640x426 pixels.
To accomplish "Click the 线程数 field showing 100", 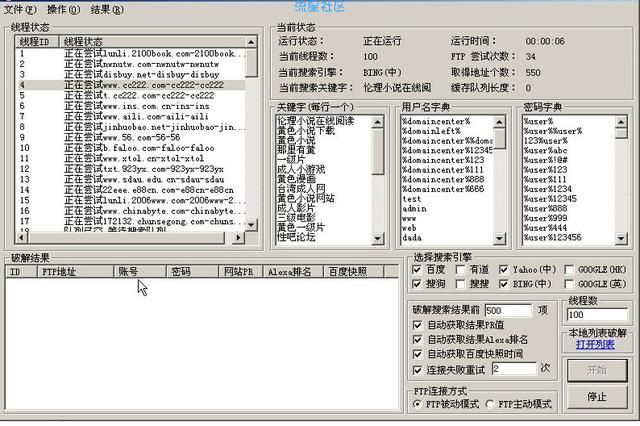I will coord(597,315).
